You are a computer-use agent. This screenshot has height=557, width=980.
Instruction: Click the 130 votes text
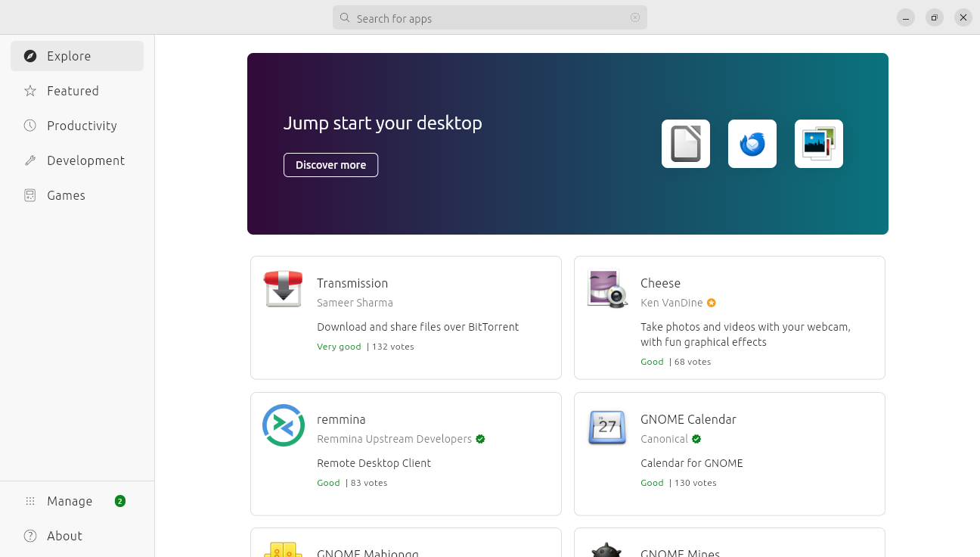click(695, 483)
